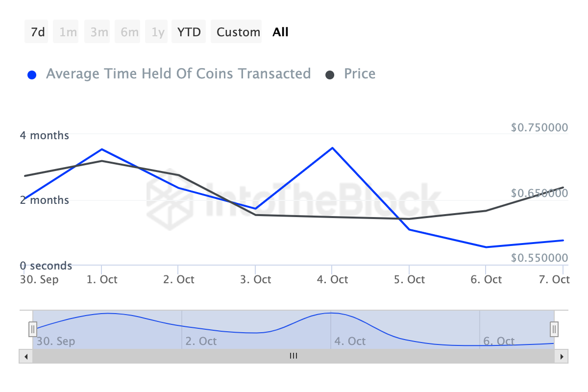Hide the Average Time Held Of Coins Transacted label
Screen dimensions: 588x392
click(178, 74)
